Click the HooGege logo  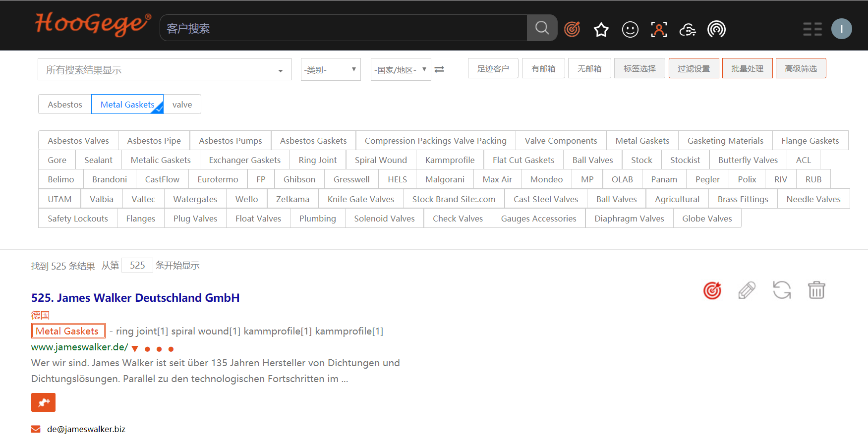93,25
